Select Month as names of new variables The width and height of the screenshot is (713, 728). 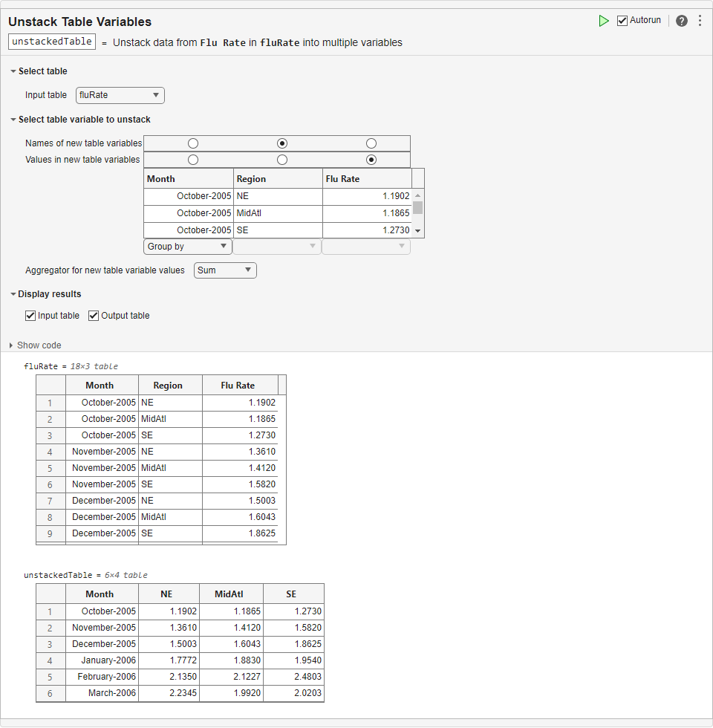(193, 143)
